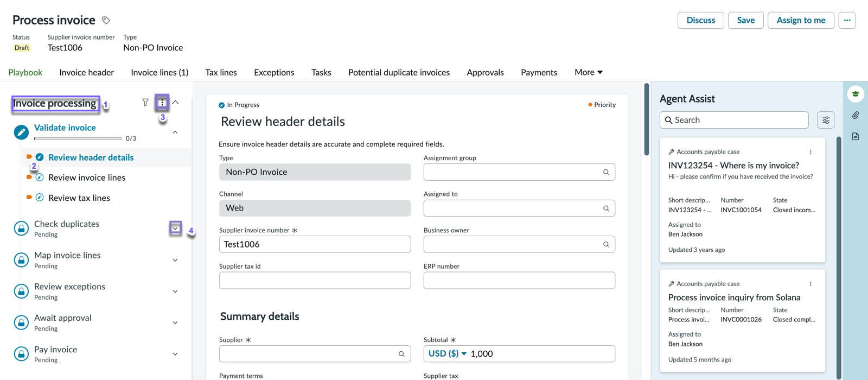The height and width of the screenshot is (380, 868).
Task: Click search icon in Assignment group field
Action: click(606, 172)
